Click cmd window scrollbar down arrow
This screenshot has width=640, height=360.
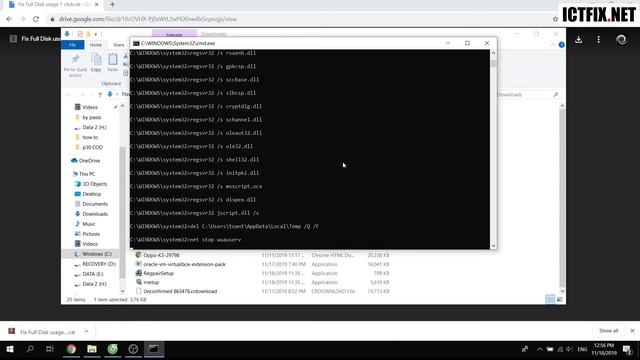493,246
